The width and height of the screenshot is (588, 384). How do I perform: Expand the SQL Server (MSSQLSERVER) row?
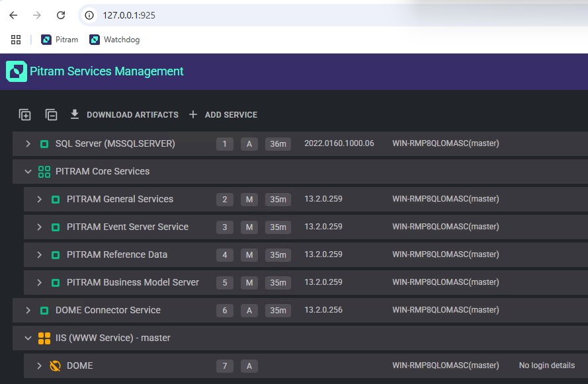click(x=28, y=144)
